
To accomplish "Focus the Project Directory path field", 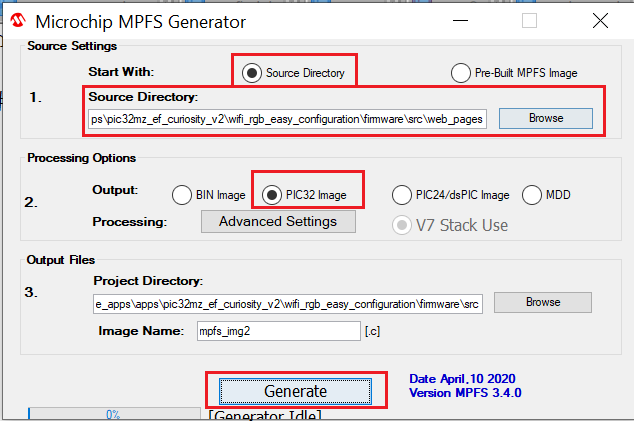I will [288, 304].
